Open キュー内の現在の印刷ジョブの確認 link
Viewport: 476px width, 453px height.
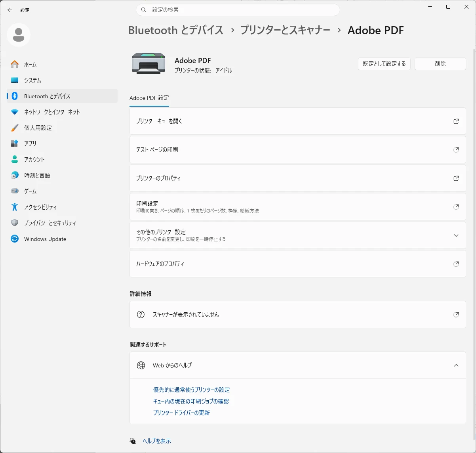191,401
